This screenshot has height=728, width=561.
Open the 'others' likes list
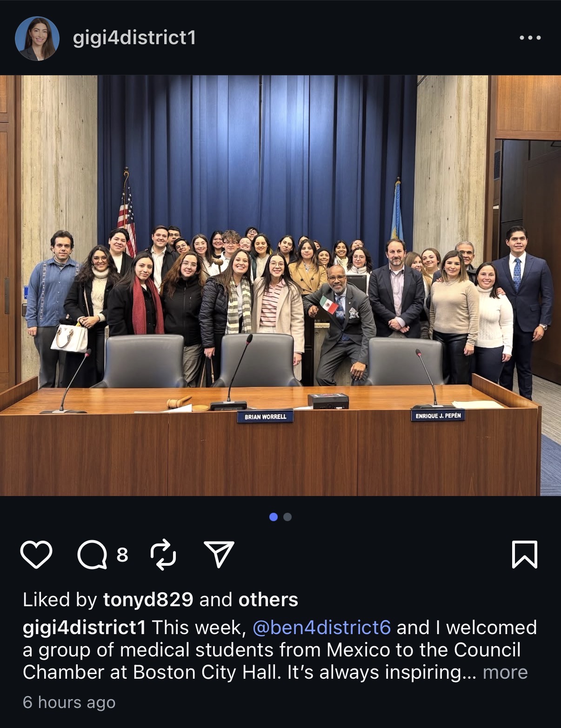click(x=268, y=600)
